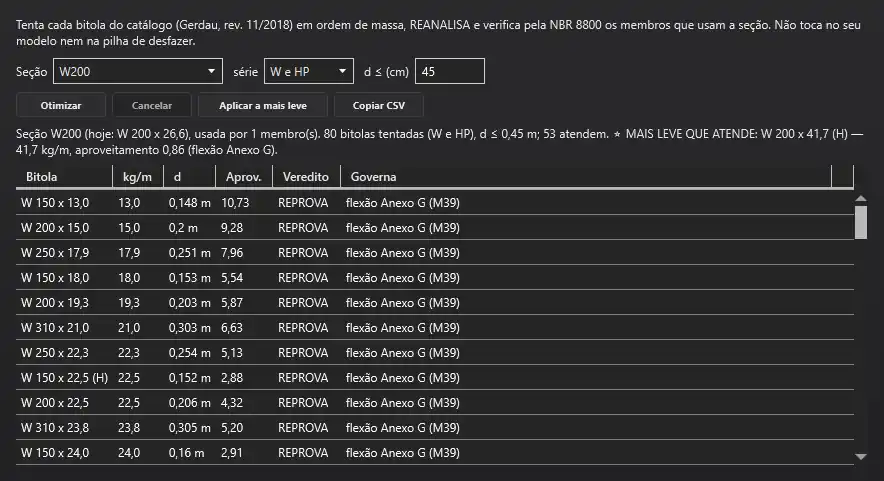The image size is (884, 481).
Task: Click the Cancelar button
Action: point(152,105)
